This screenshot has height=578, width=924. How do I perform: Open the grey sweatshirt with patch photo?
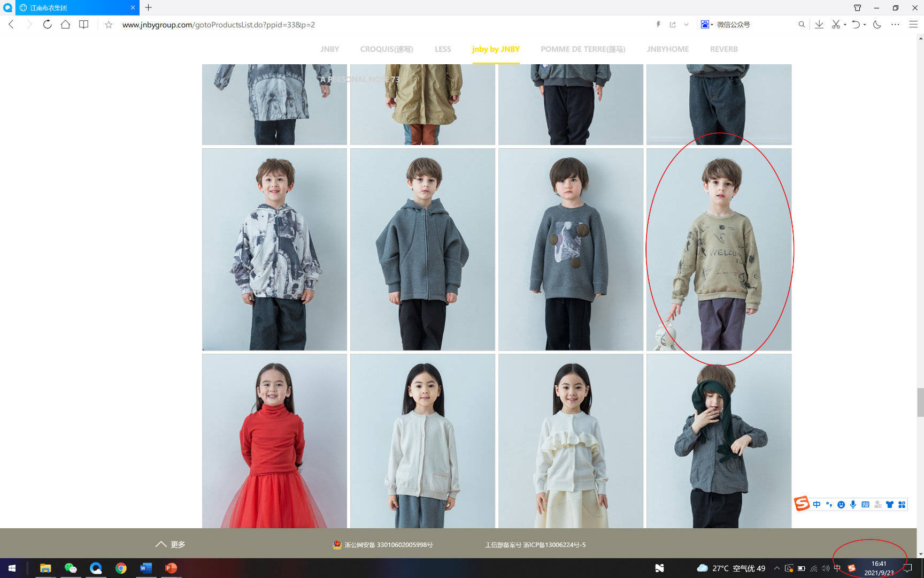coord(571,249)
